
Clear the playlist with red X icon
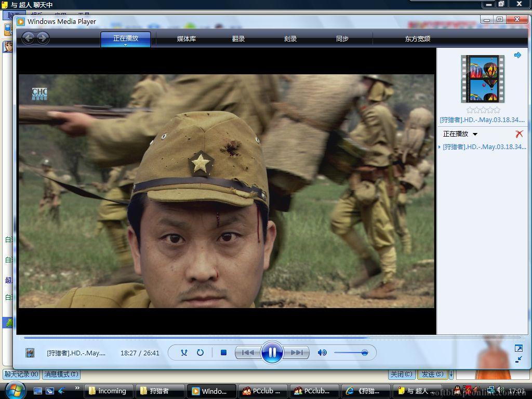519,134
